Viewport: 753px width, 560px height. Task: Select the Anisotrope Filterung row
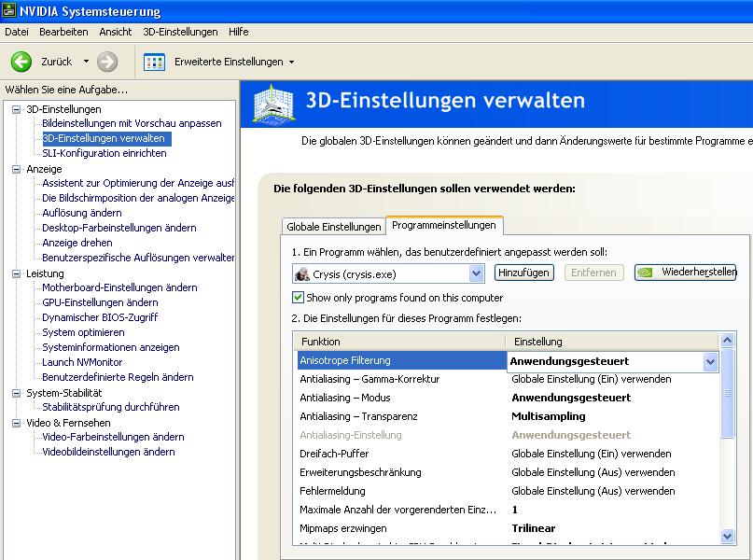[x=508, y=360]
